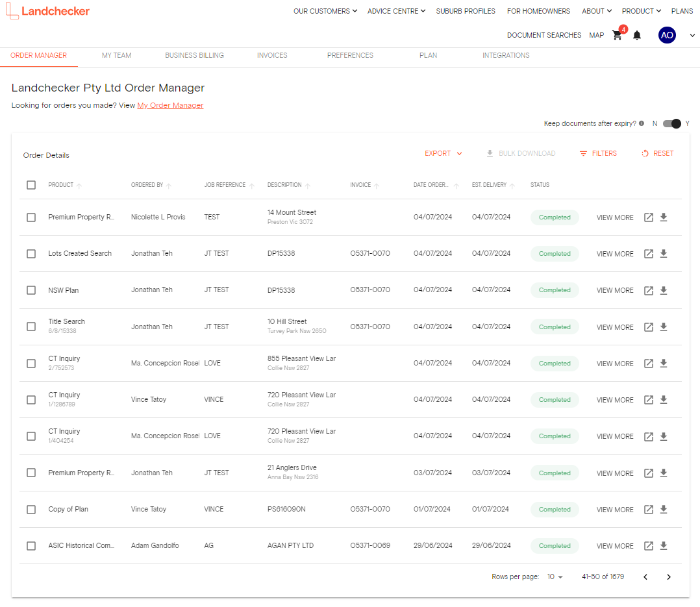Select the NSW Plan row checkbox

[31, 291]
